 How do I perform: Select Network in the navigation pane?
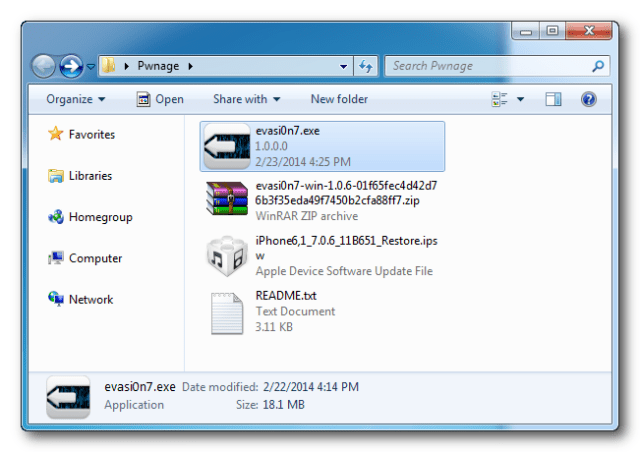pos(91,300)
